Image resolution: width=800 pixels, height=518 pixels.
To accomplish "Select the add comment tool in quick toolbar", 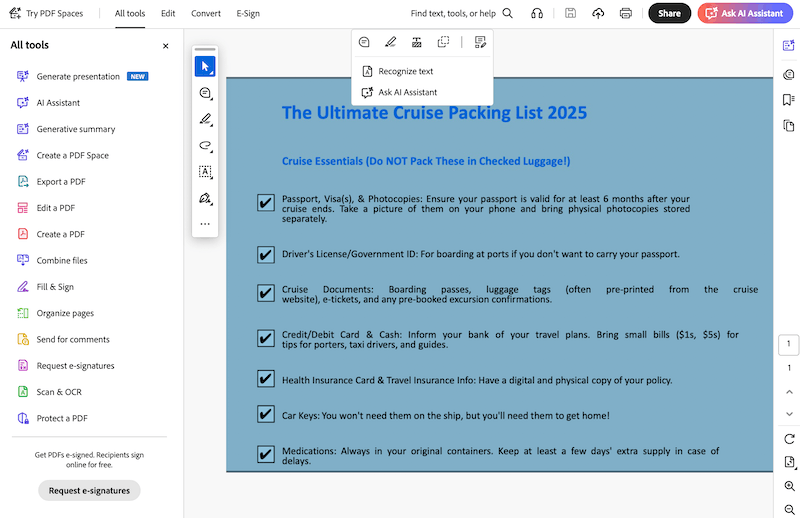I will 205,93.
